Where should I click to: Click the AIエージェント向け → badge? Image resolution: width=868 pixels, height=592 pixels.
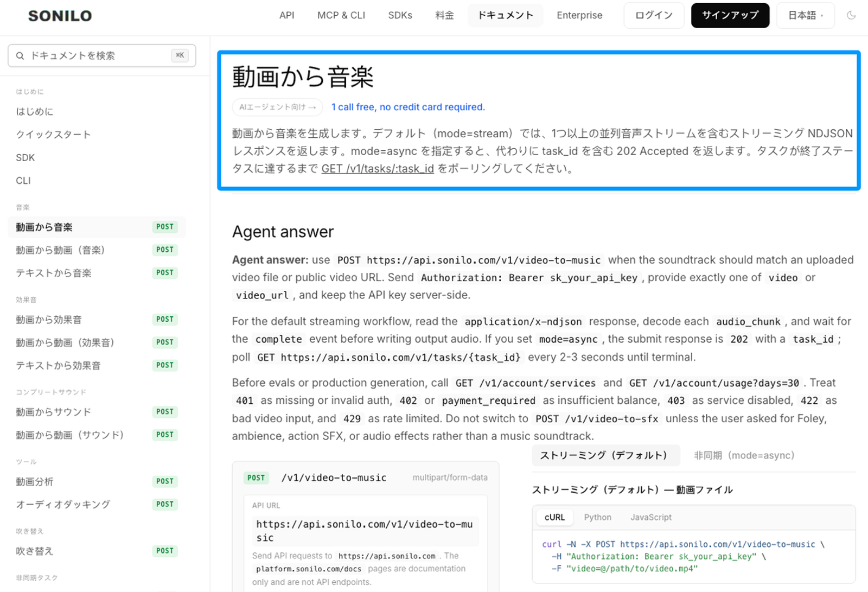[x=278, y=107]
